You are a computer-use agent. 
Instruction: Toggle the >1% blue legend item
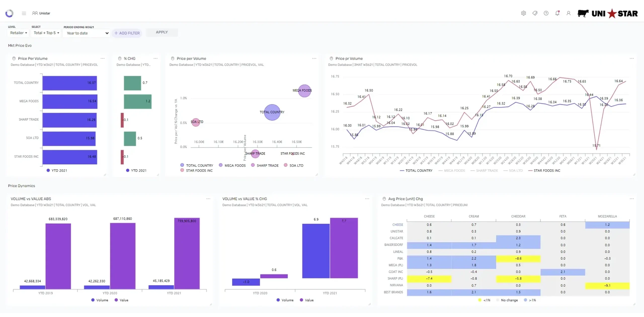pyautogui.click(x=530, y=300)
